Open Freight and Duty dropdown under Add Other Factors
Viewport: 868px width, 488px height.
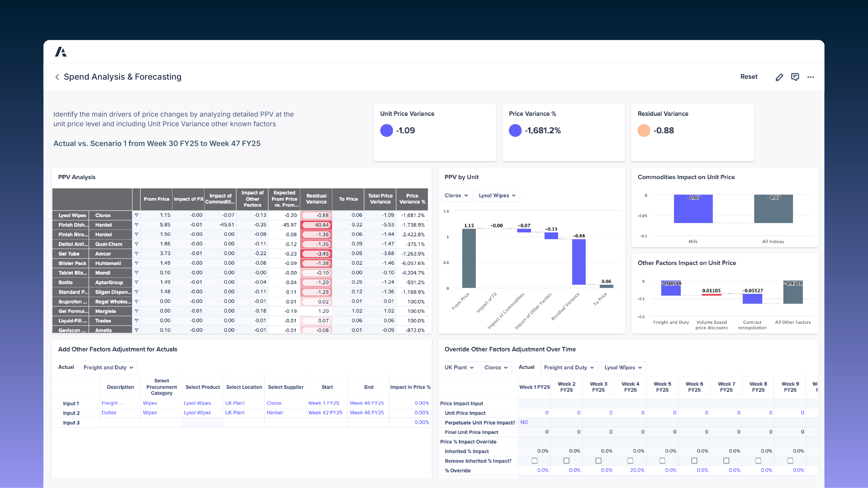(x=109, y=367)
